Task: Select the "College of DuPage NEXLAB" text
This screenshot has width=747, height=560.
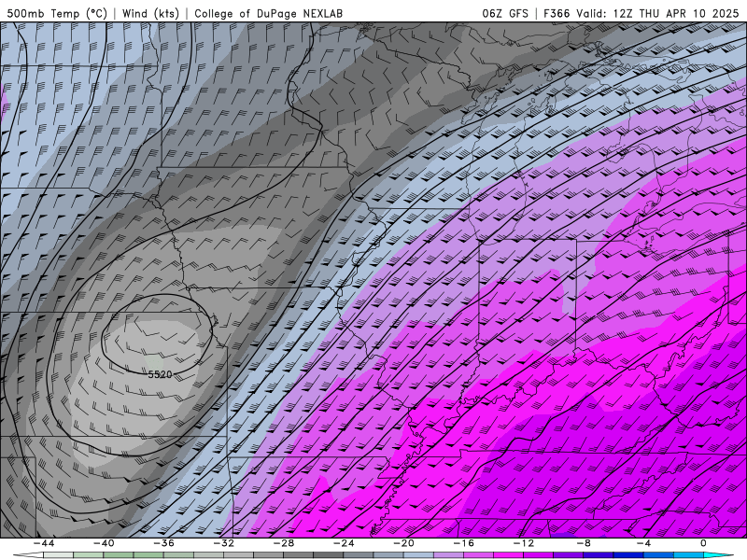Action: (268, 13)
